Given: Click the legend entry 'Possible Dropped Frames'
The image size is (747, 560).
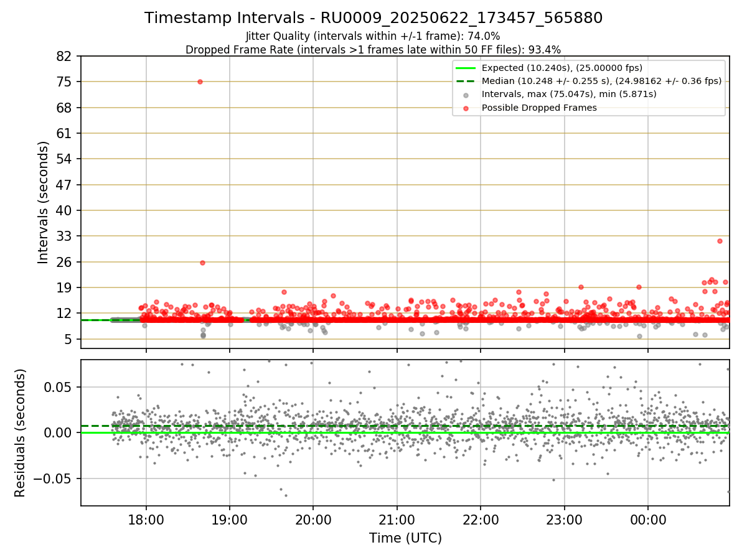Looking at the screenshot, I should pos(539,108).
